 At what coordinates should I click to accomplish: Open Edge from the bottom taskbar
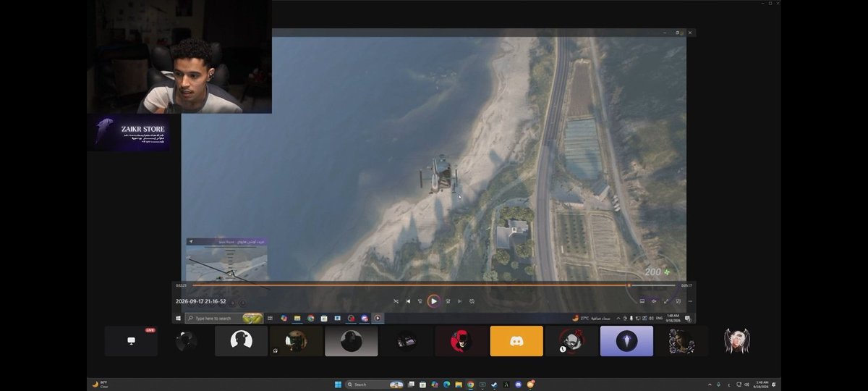point(446,384)
